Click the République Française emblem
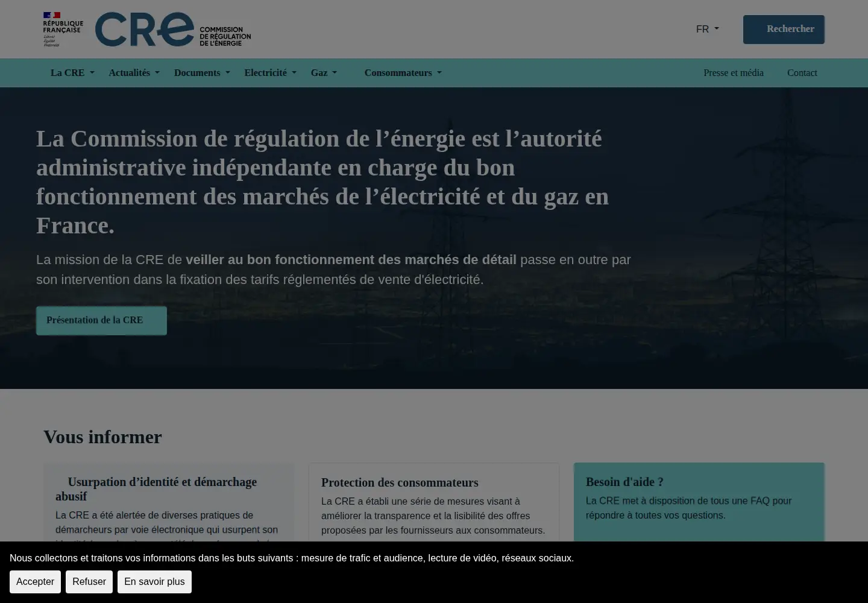This screenshot has width=868, height=603. click(63, 29)
